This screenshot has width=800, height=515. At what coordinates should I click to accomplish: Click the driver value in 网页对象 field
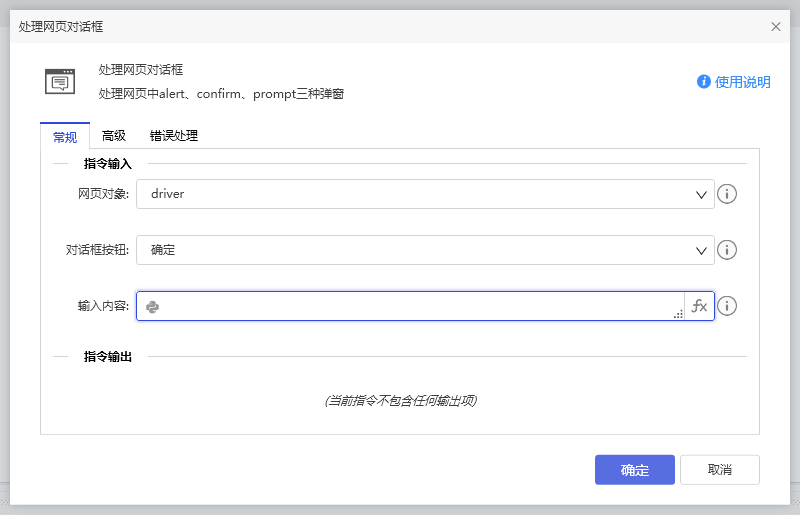(x=168, y=194)
